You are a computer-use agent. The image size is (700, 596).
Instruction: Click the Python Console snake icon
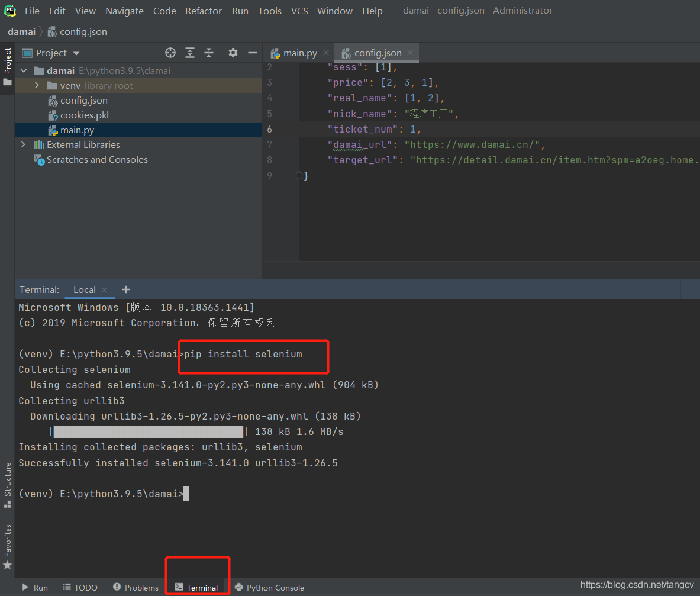pyautogui.click(x=239, y=587)
